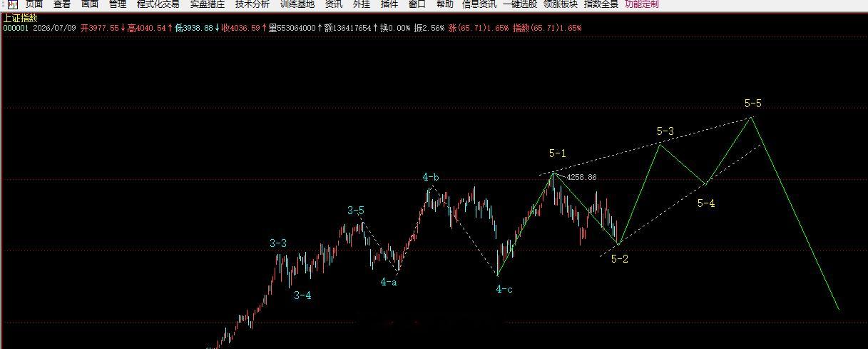Click the 3-5 wave label
Viewport: 868px width, 349px height.
356,211
